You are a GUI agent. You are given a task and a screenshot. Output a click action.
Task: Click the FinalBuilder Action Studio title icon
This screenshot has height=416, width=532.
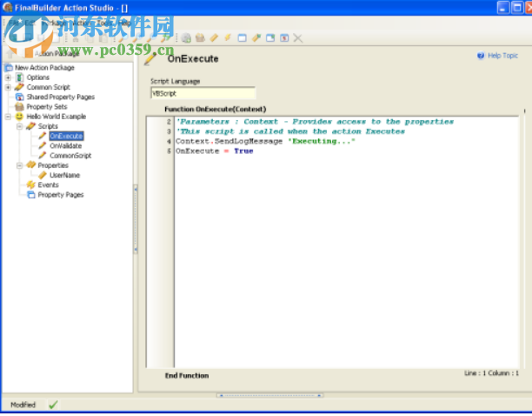pyautogui.click(x=8, y=7)
